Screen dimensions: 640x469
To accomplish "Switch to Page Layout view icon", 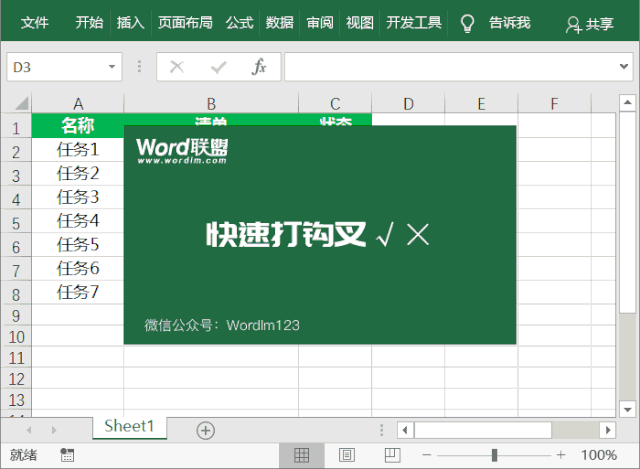I will coord(346,455).
